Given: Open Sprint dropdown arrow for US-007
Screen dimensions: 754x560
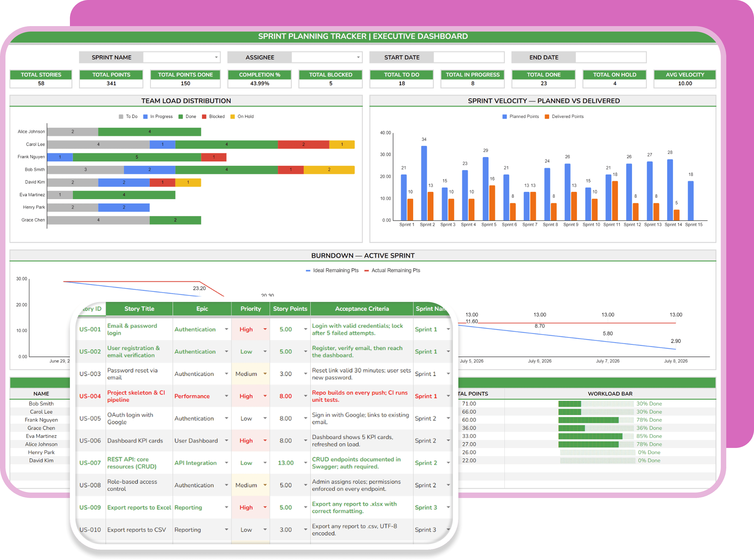Looking at the screenshot, I should point(448,463).
